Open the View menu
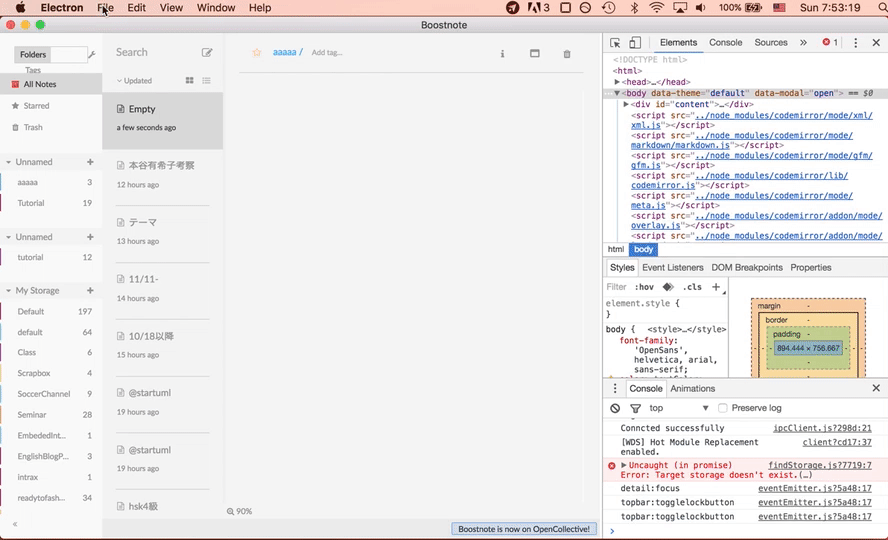 tap(171, 8)
